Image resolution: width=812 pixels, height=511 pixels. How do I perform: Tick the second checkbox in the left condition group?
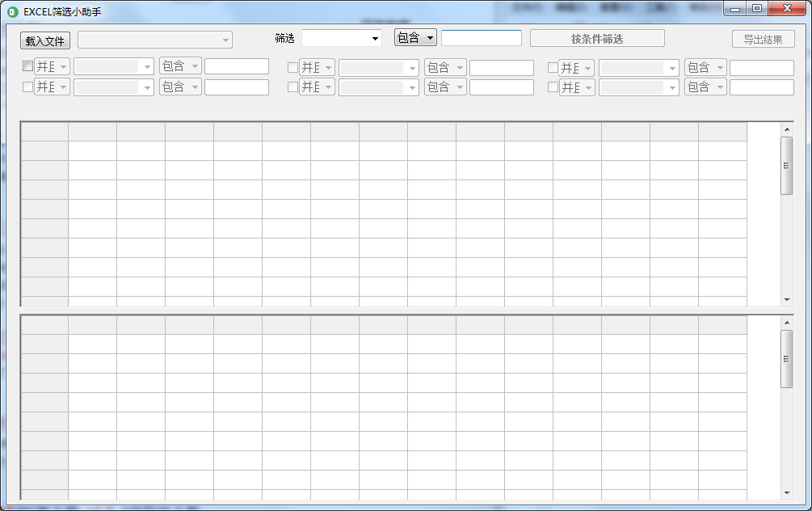[x=28, y=87]
